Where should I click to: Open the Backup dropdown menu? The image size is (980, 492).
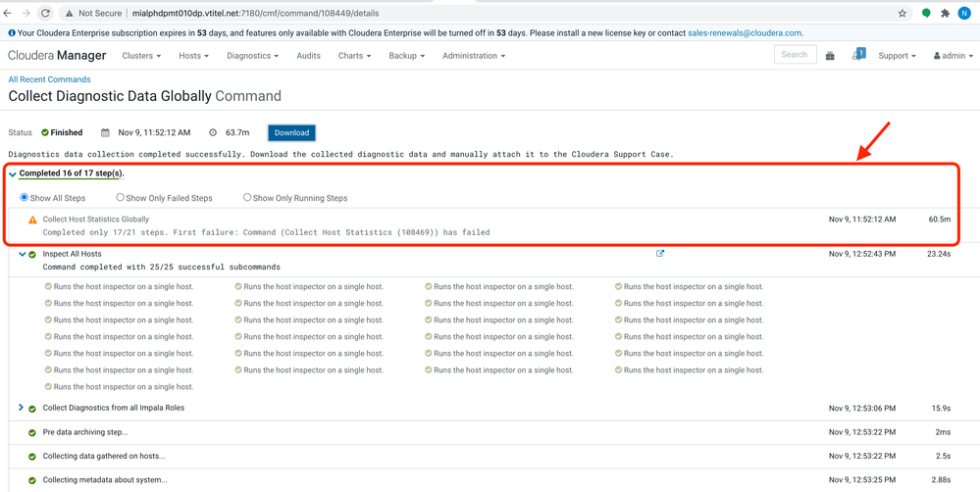coord(407,56)
